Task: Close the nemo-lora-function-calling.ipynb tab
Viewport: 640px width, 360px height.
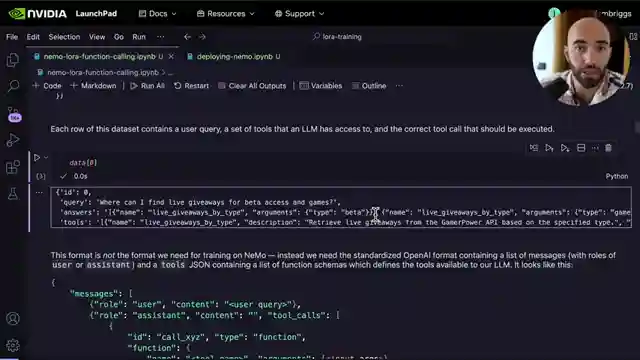Action: [171, 56]
